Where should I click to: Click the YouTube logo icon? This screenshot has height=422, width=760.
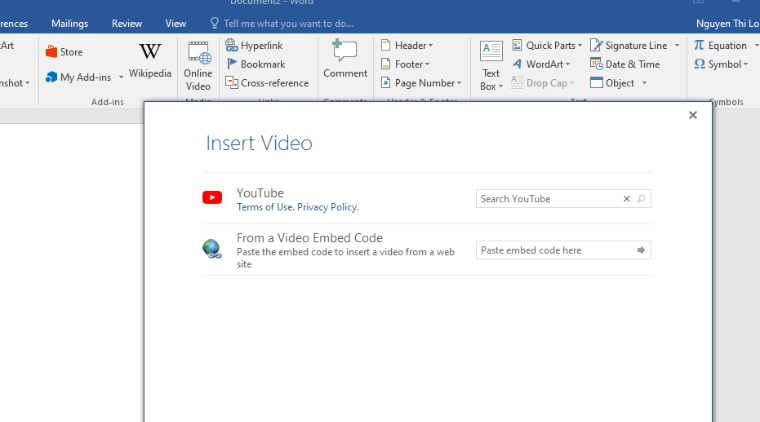(212, 198)
